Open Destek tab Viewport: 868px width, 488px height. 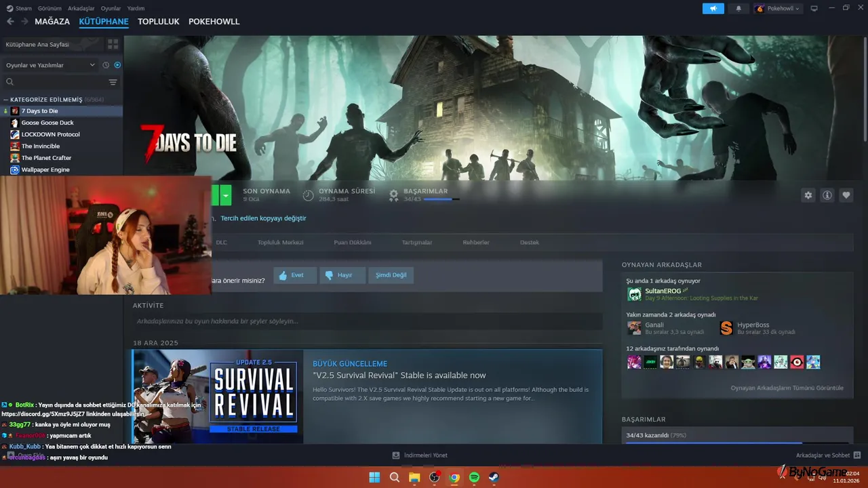530,242
